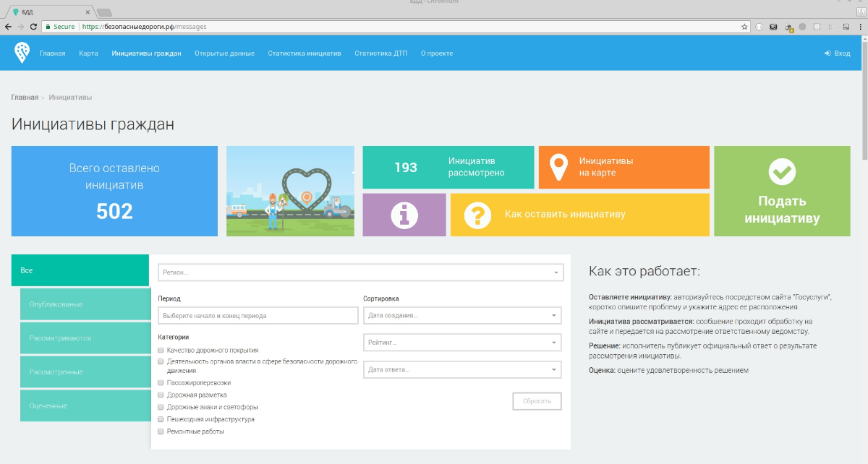Switch to Рассмотренные tab

pyautogui.click(x=85, y=371)
